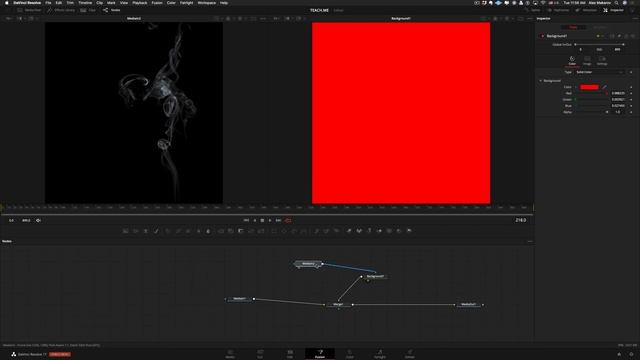
Task: Click the current frame field showing 216.0
Action: pyautogui.click(x=520, y=220)
